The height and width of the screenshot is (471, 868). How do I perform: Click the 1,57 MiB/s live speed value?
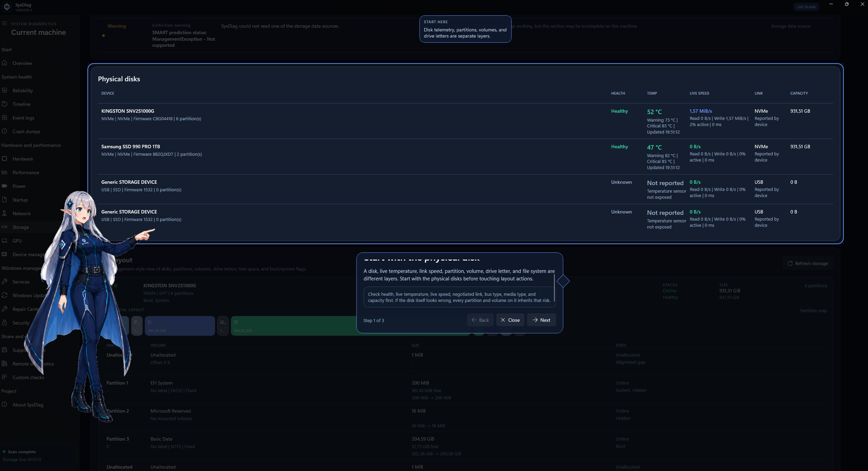(x=701, y=111)
